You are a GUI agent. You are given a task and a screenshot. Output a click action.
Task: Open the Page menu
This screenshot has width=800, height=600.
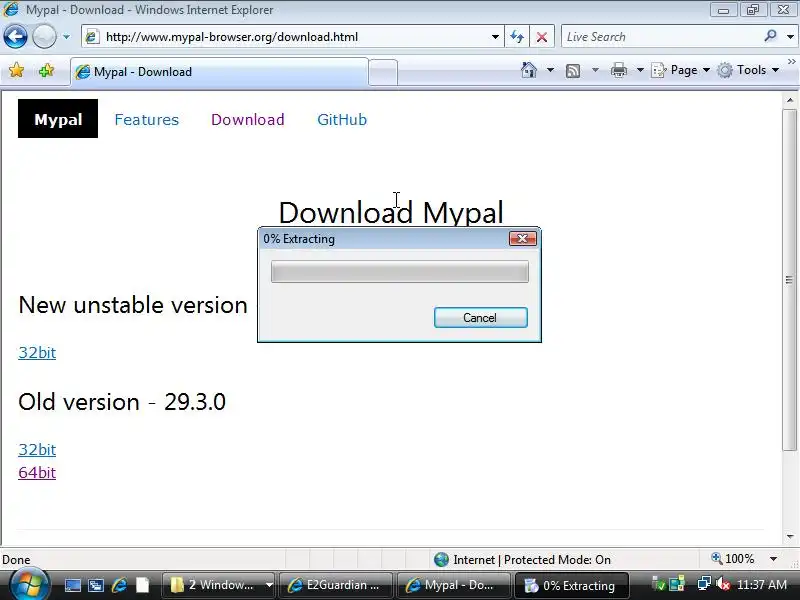coord(681,70)
